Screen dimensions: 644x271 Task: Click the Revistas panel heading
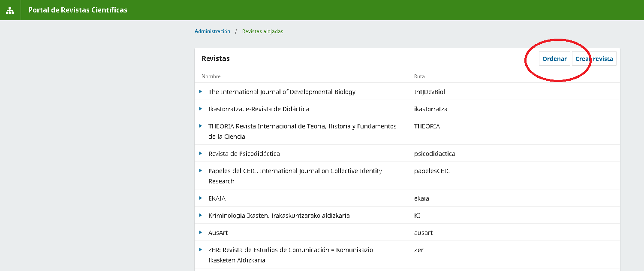pyautogui.click(x=216, y=59)
